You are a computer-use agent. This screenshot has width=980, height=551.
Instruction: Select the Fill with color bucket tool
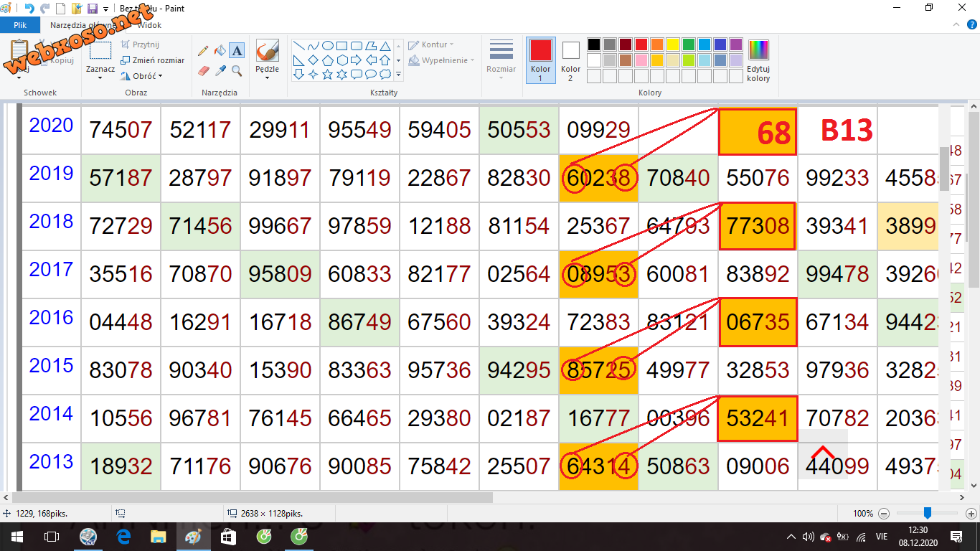point(220,51)
